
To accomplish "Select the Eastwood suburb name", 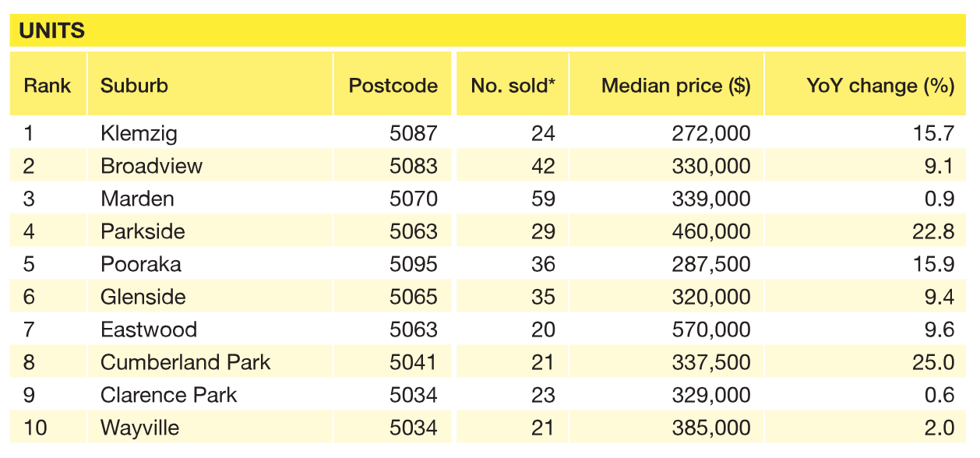I will (x=149, y=329).
